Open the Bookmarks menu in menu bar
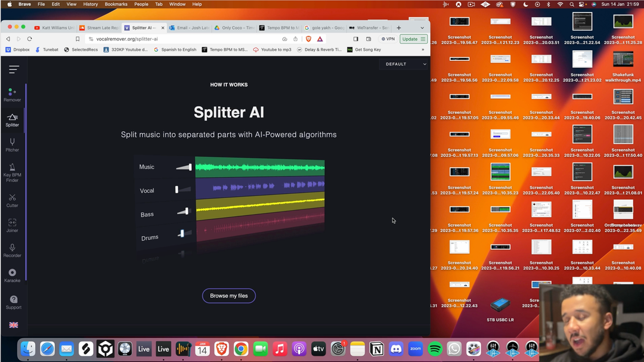The height and width of the screenshot is (362, 644). pos(116,4)
